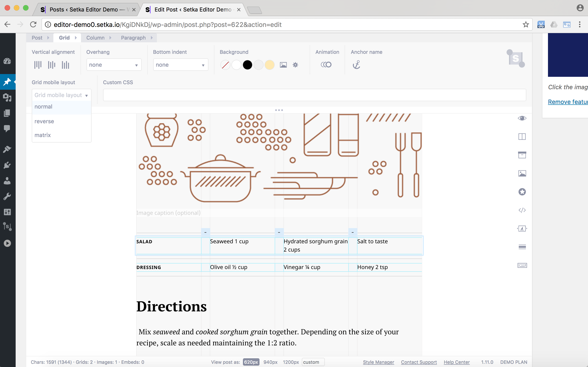
Task: Open background settings gear icon
Action: click(x=295, y=65)
